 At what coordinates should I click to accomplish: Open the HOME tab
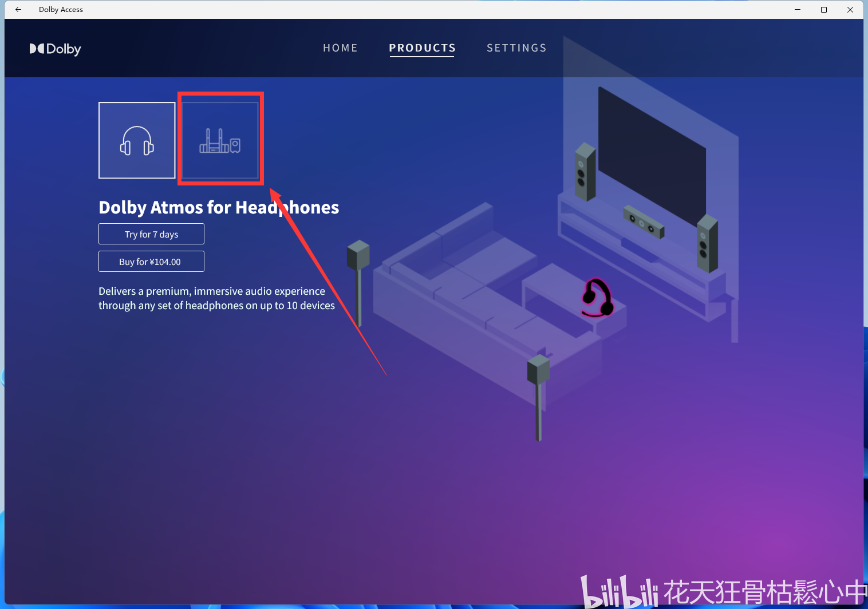pos(340,48)
